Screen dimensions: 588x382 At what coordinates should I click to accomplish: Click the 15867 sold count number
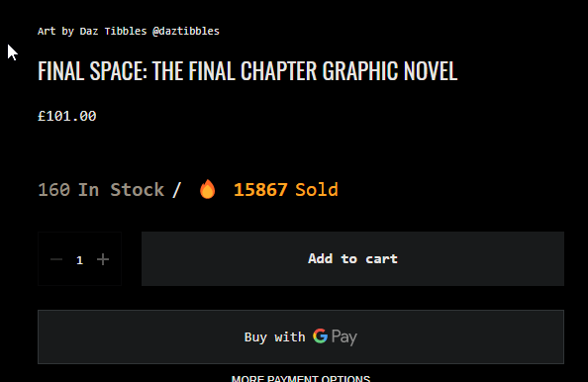pos(260,190)
